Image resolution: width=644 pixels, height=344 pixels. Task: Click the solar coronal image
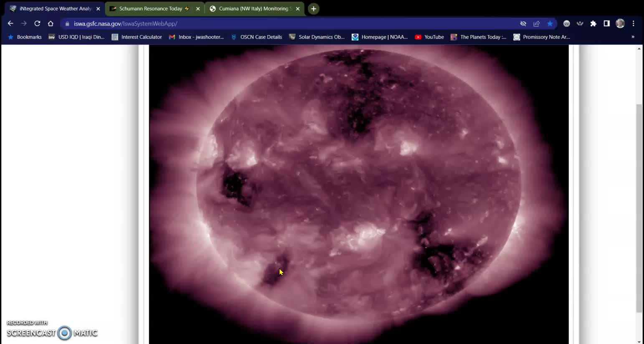[x=359, y=195]
